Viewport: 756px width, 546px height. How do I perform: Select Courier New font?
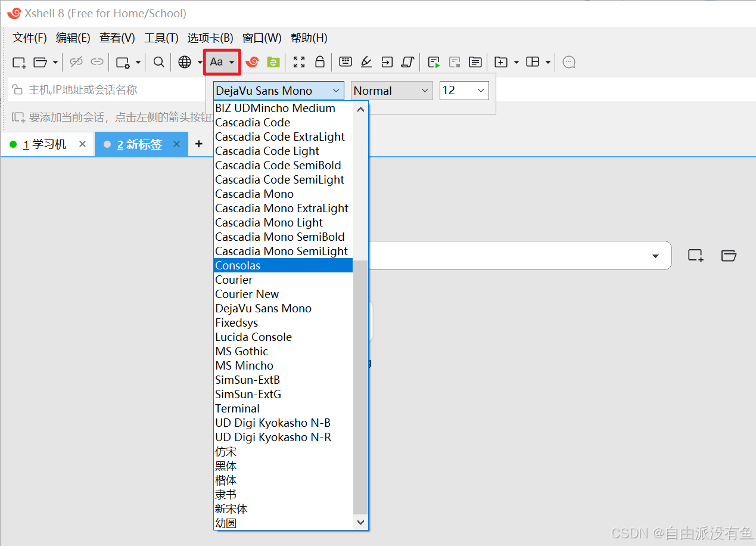pyautogui.click(x=283, y=294)
